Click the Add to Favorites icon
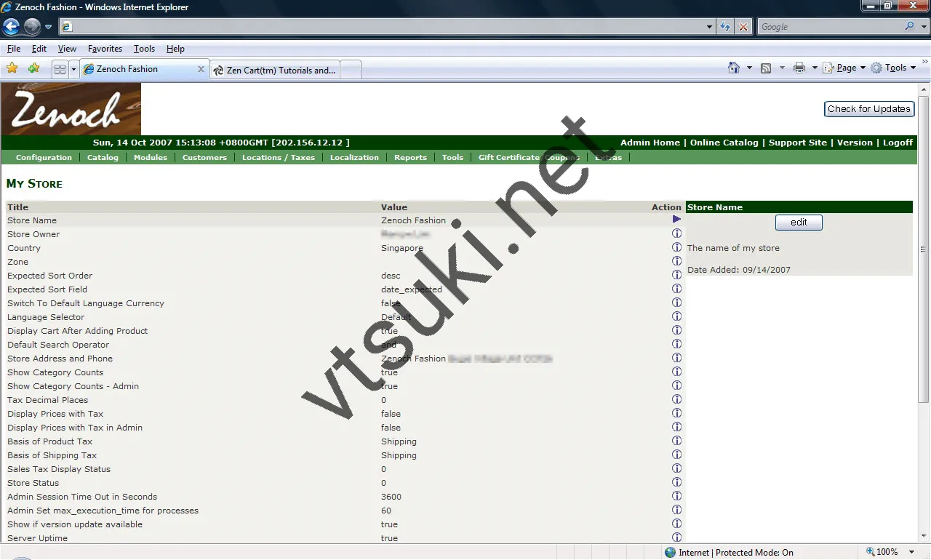Screen dimensions: 931x560 [33, 68]
